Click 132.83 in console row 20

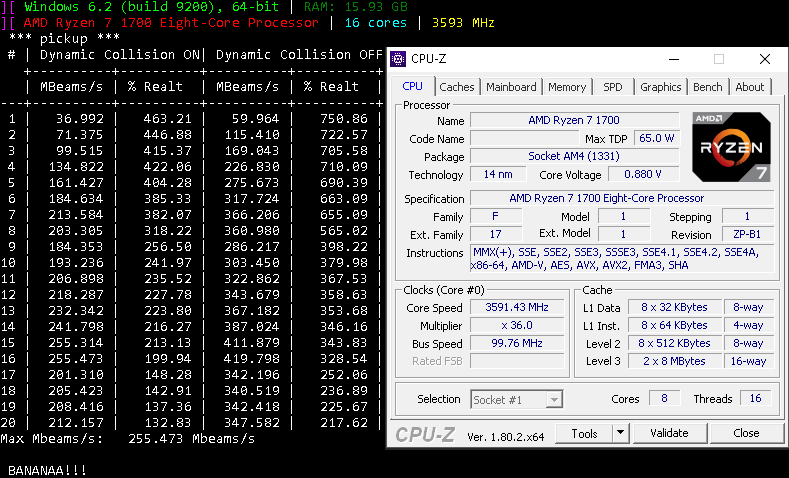click(168, 423)
